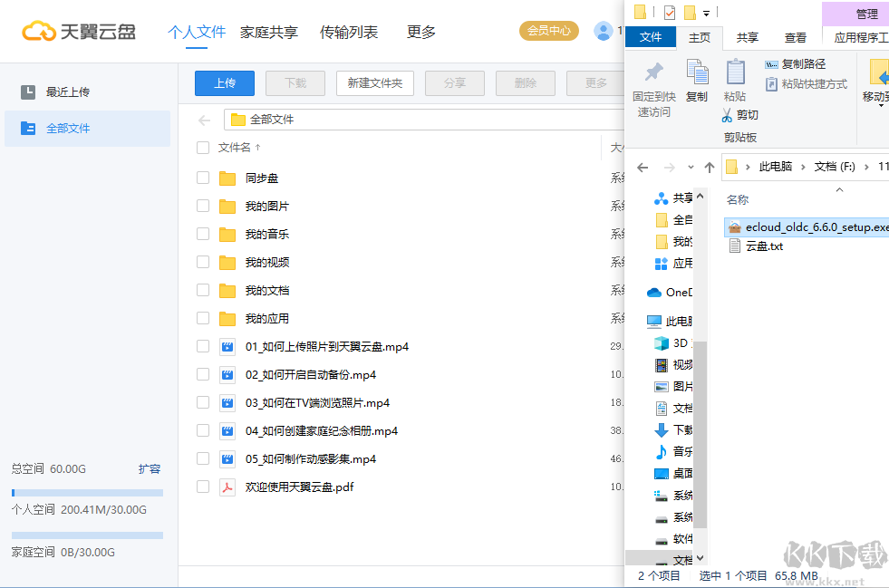The width and height of the screenshot is (889, 588).
Task: Click the 上传 (Upload) button
Action: pos(224,82)
